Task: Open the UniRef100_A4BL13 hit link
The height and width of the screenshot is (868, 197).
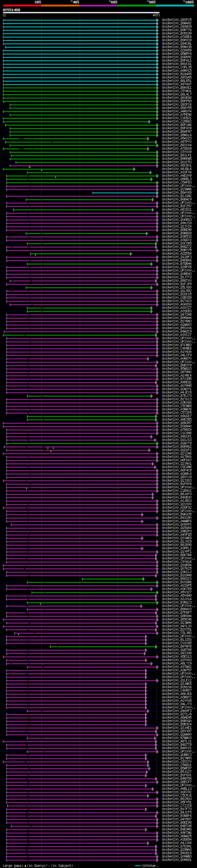Action: tap(177, 789)
